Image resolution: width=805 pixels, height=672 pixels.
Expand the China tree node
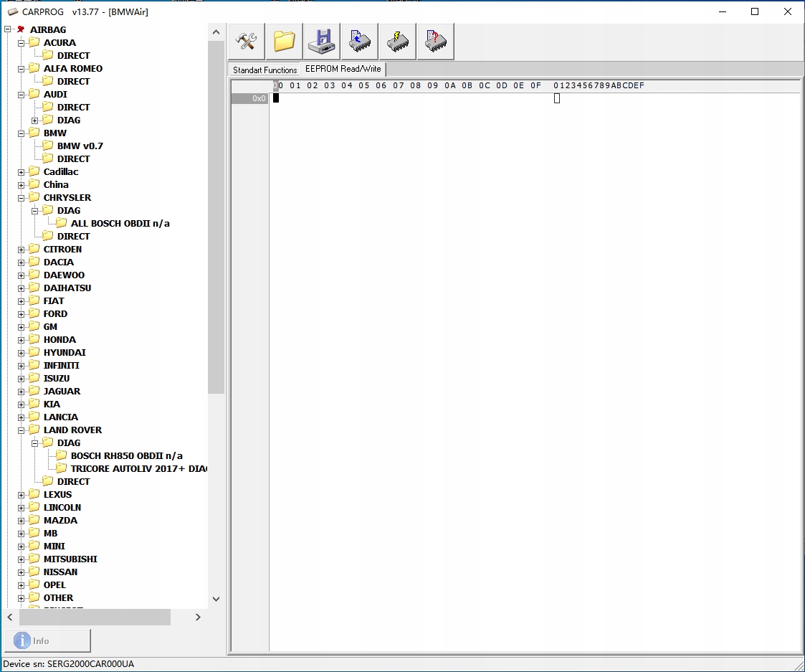[21, 185]
